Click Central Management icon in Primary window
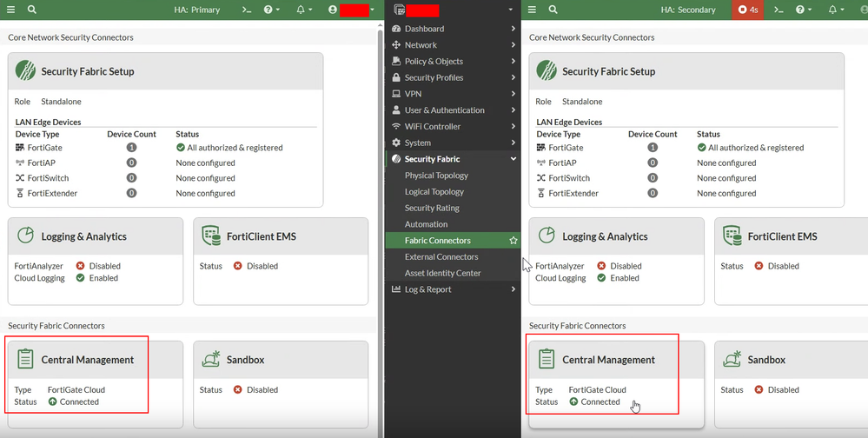Viewport: 868px width, 438px height. click(25, 359)
